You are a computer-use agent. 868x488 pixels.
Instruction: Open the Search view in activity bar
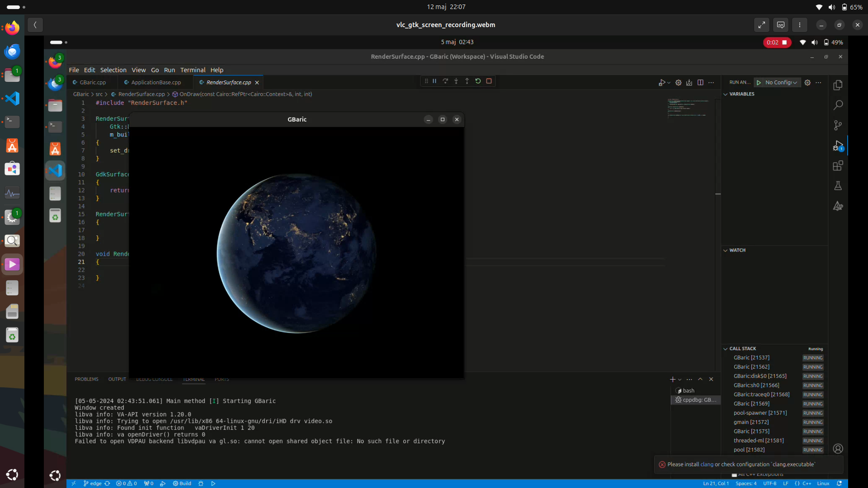point(838,105)
